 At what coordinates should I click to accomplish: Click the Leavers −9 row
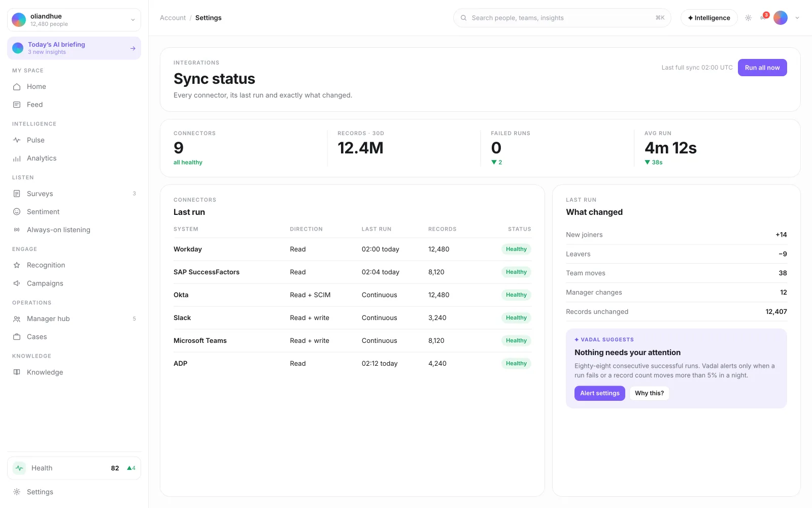[676, 254]
